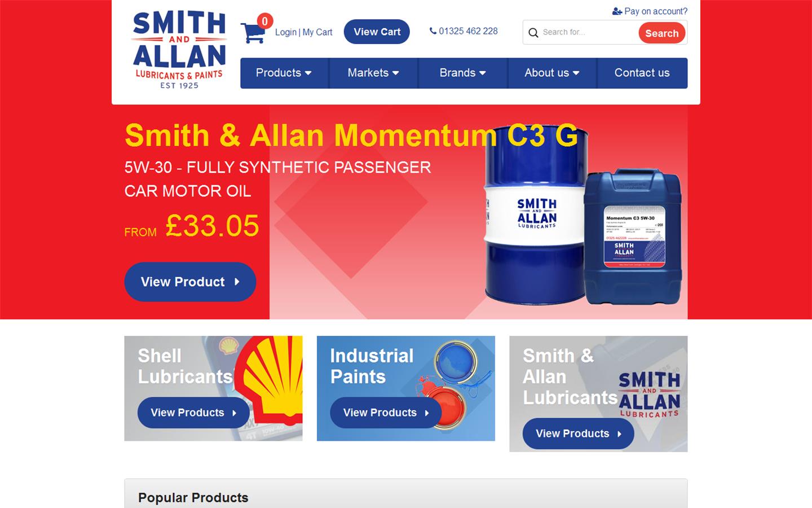Click the magnifying glass search icon

533,33
